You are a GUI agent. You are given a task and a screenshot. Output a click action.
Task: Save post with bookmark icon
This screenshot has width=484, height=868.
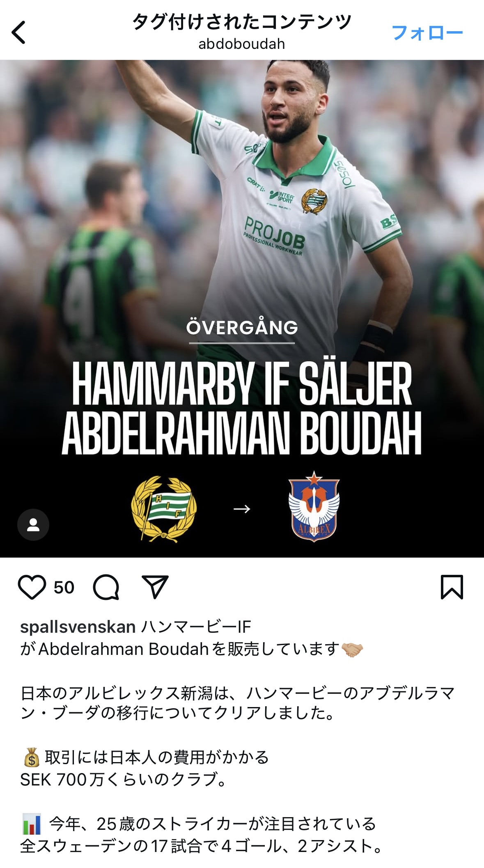click(452, 587)
